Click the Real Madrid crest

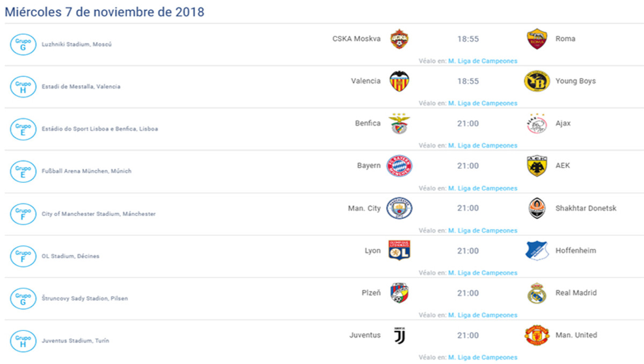pos(537,293)
